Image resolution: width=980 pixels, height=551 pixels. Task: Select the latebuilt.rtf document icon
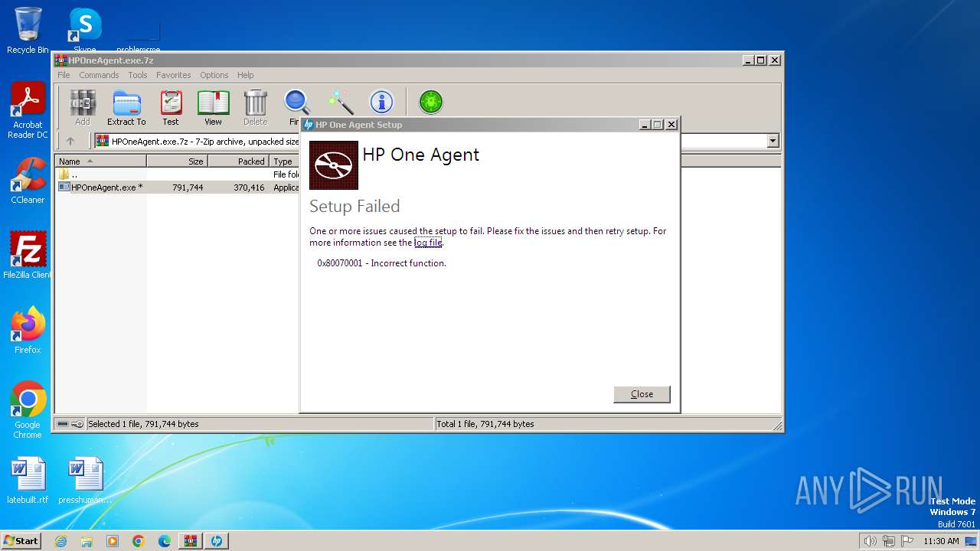(28, 481)
